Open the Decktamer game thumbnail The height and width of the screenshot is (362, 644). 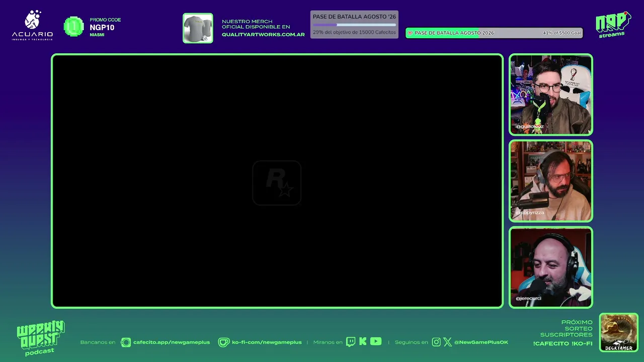tap(619, 333)
